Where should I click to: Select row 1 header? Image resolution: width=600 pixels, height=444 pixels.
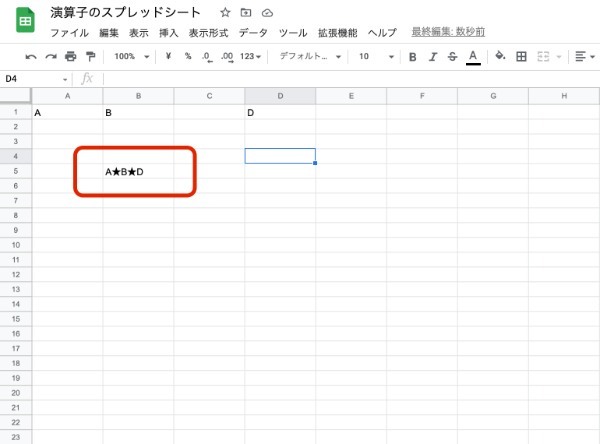[x=16, y=112]
